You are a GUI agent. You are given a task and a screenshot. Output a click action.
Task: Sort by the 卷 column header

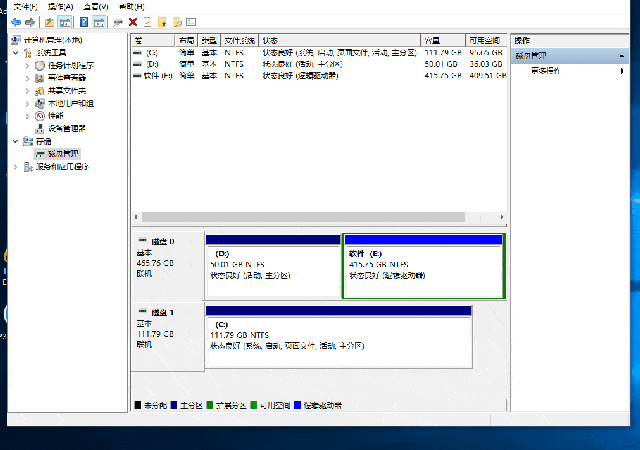pyautogui.click(x=153, y=40)
